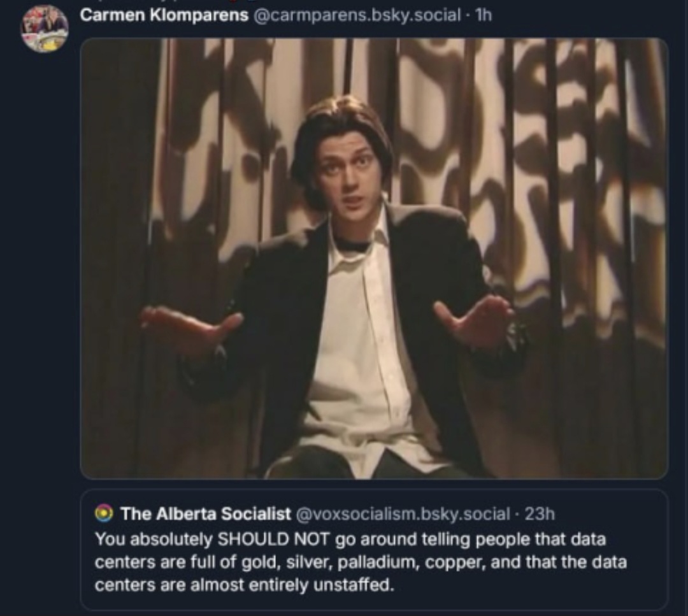Click the line ending 'almost entirely unstaffed.'
The width and height of the screenshot is (688, 616).
point(245,585)
